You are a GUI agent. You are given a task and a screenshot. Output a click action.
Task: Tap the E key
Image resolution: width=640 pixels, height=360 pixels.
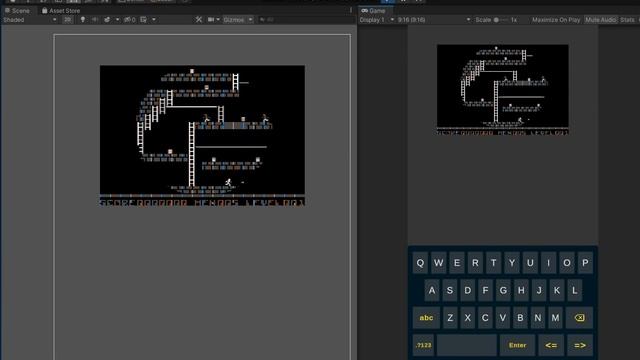point(457,263)
